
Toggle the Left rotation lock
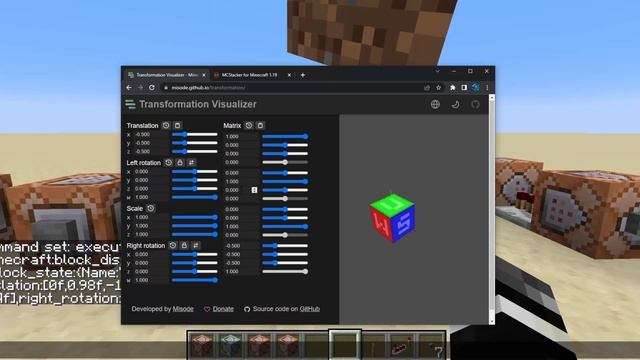[x=180, y=162]
